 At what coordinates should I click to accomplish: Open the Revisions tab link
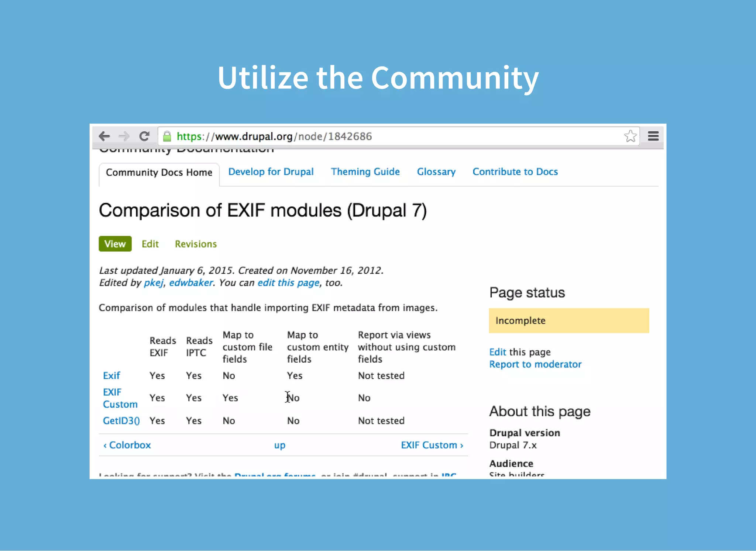pos(196,244)
